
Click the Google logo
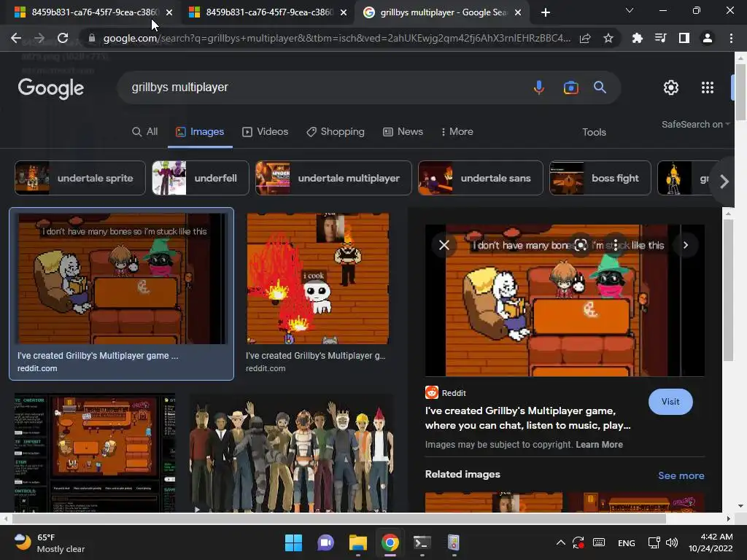point(51,88)
